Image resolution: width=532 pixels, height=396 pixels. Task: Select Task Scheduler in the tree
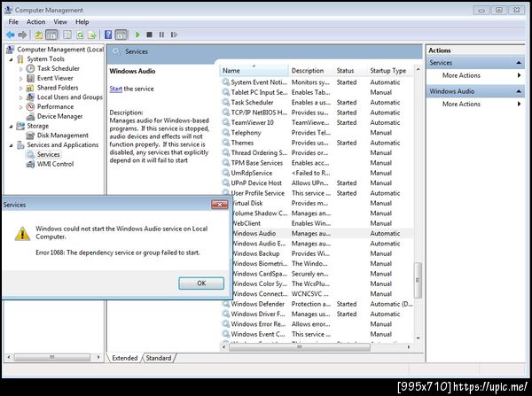pyautogui.click(x=59, y=68)
